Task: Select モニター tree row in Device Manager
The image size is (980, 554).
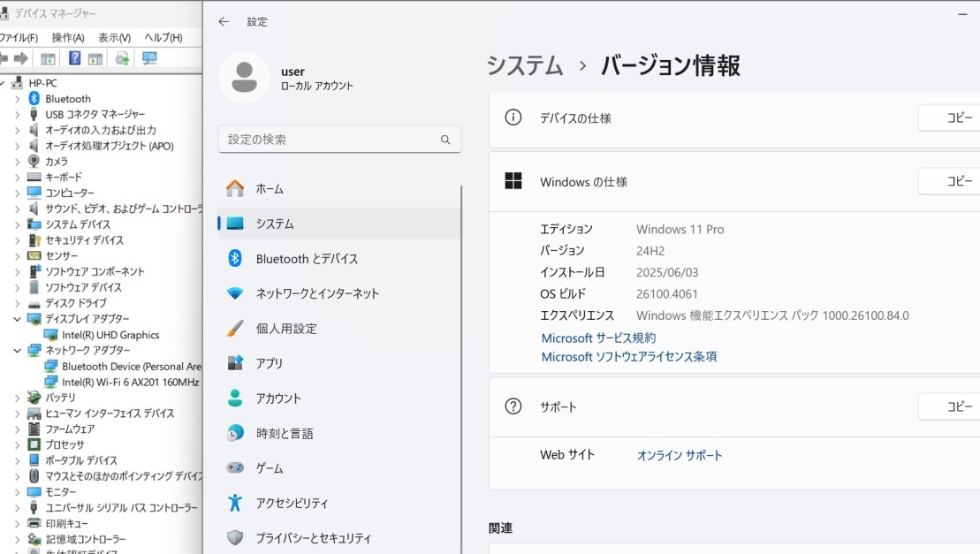Action: tap(60, 491)
